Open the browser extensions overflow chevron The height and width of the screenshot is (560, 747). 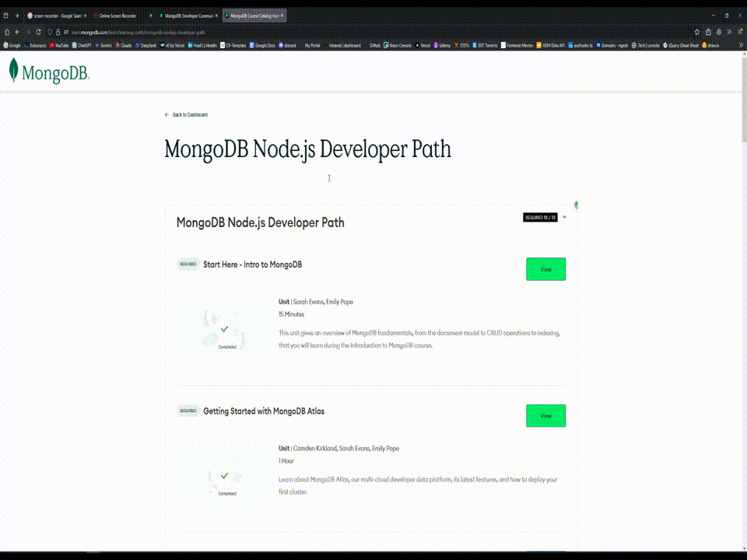pyautogui.click(x=730, y=32)
